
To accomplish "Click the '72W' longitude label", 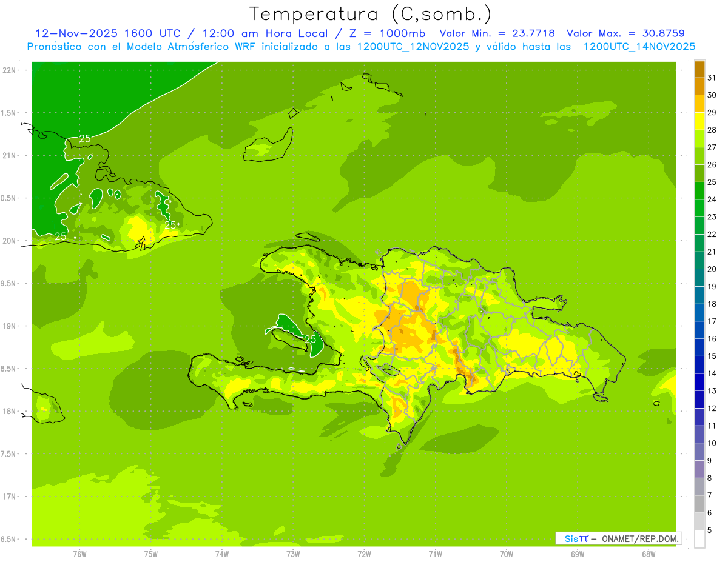I will 364,554.
